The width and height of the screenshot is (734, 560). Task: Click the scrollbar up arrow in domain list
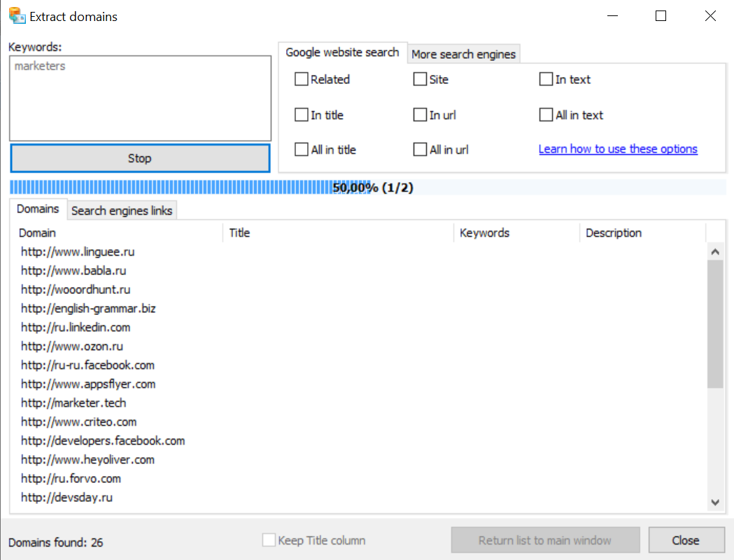pyautogui.click(x=714, y=251)
